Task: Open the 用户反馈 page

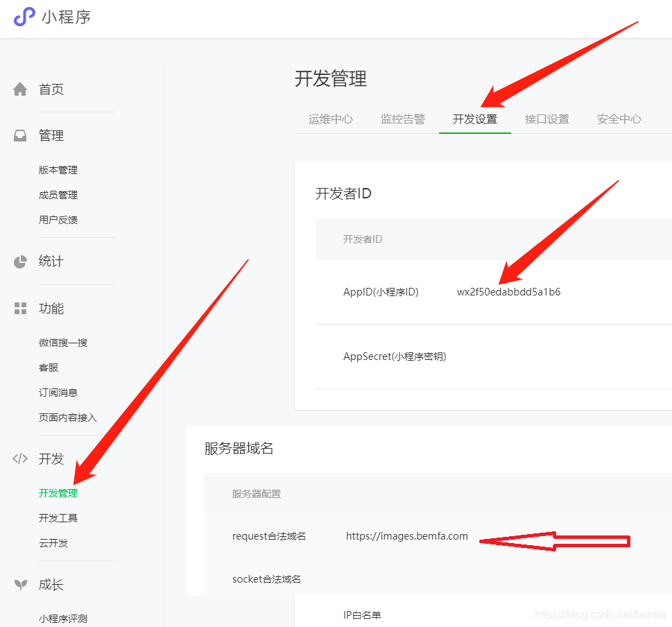Action: click(58, 220)
